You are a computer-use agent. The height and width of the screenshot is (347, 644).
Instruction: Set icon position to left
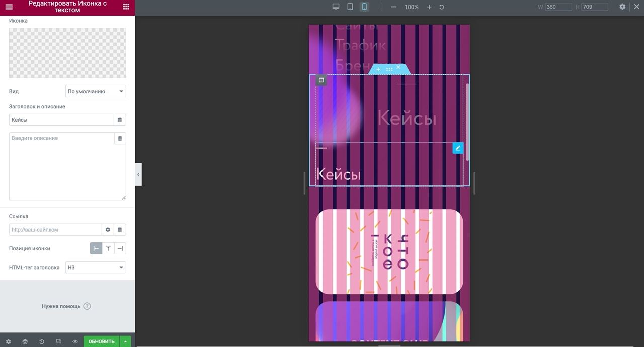(x=96, y=248)
